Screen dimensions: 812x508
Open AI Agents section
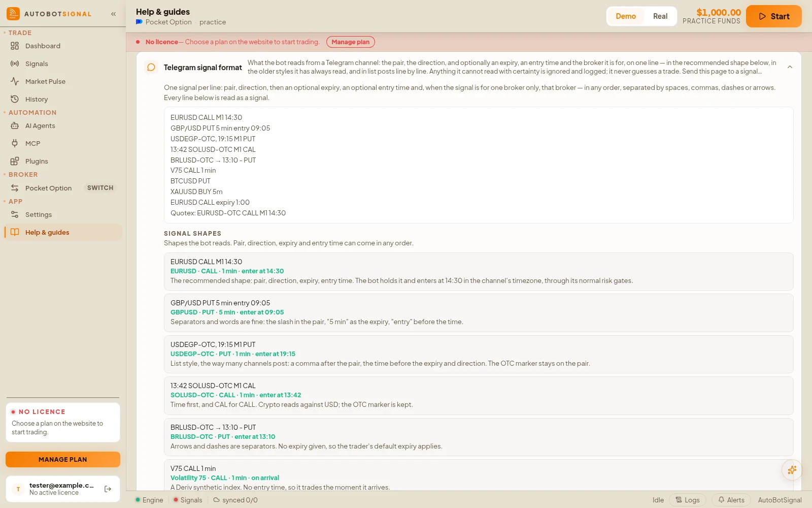63,125
